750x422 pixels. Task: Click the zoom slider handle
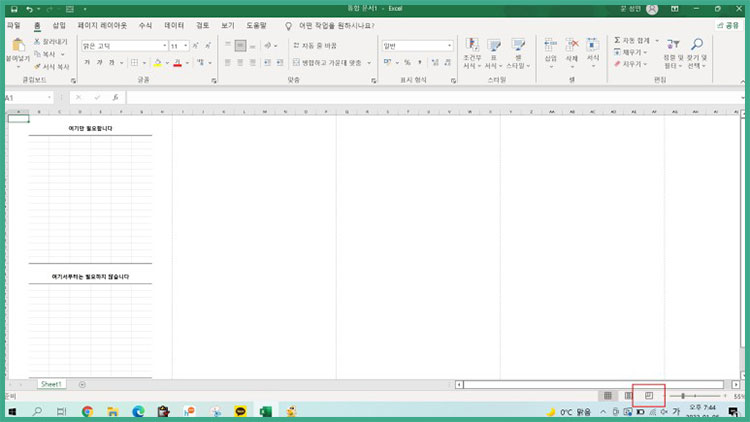click(683, 396)
